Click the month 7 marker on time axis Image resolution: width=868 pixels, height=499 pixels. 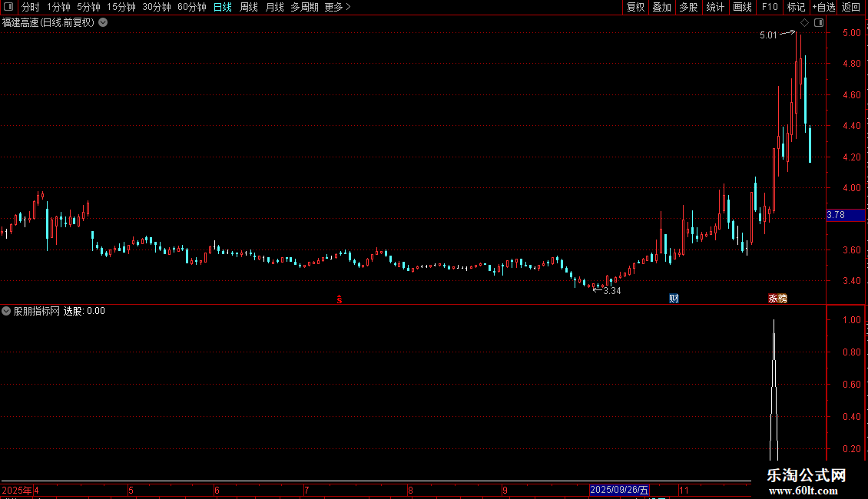[x=306, y=490]
